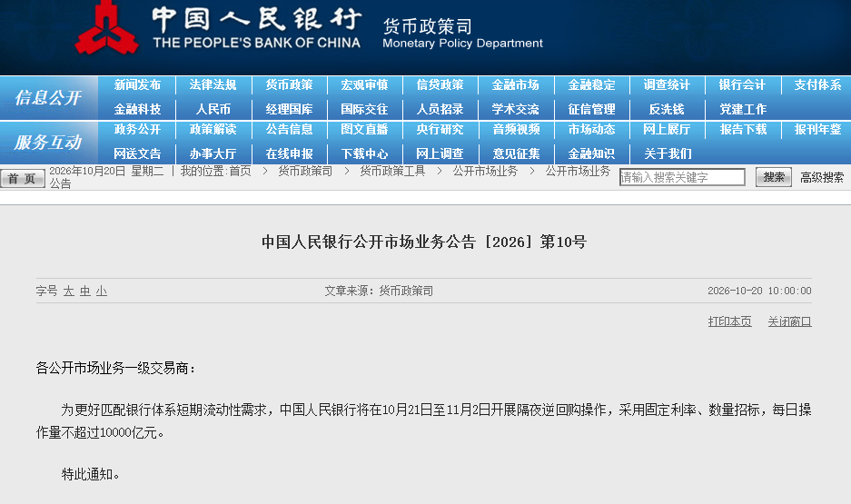Select 学术交流 in navigation
The height and width of the screenshot is (504, 851).
pyautogui.click(x=515, y=109)
